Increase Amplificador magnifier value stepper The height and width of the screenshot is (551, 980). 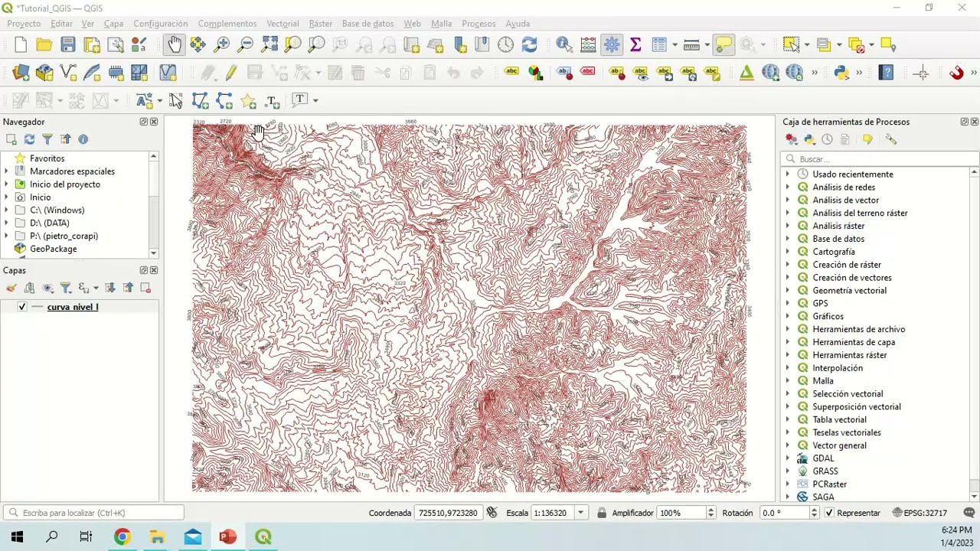tap(711, 510)
